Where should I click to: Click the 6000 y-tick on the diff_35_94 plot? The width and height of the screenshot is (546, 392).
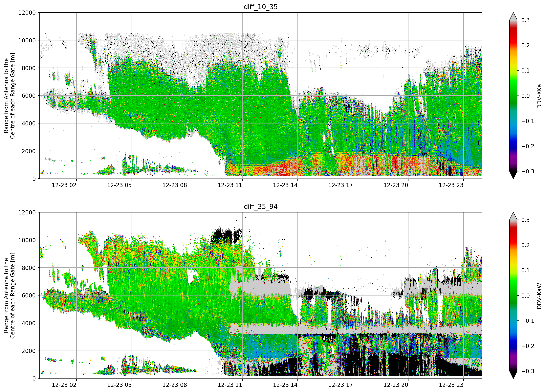pyautogui.click(x=29, y=295)
